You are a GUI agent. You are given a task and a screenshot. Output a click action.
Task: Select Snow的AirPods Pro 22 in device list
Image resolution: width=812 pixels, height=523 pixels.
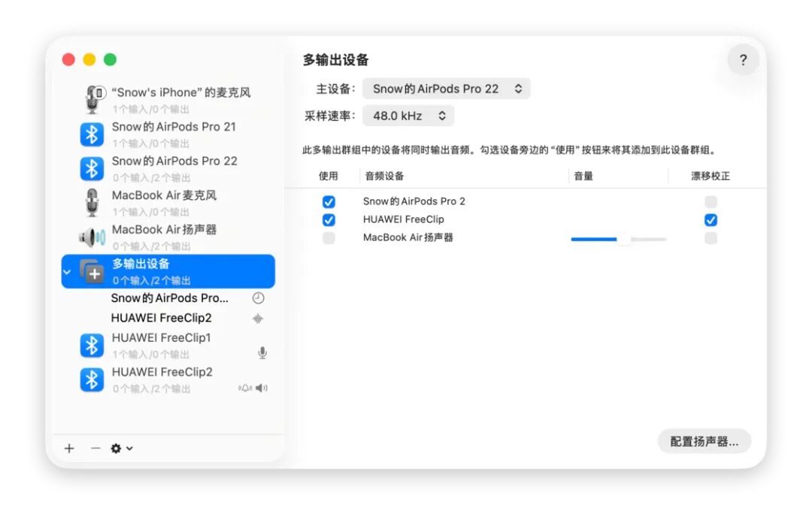click(168, 169)
